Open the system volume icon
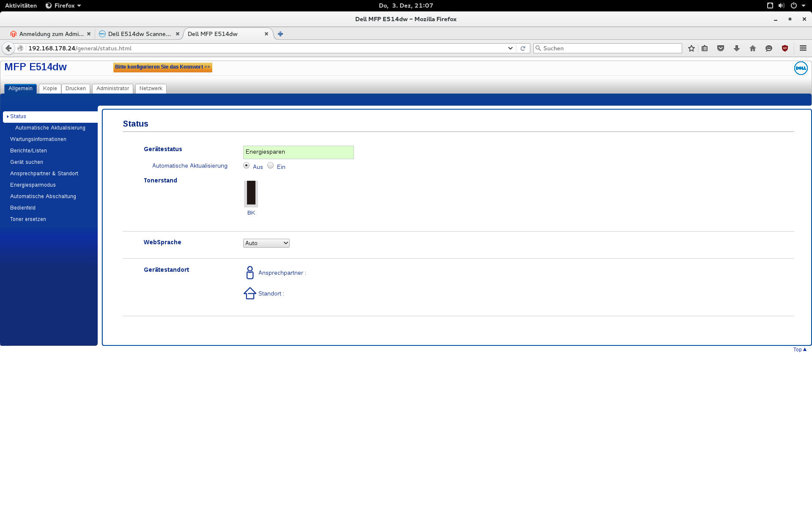Image resolution: width=812 pixels, height=508 pixels. [x=782, y=6]
